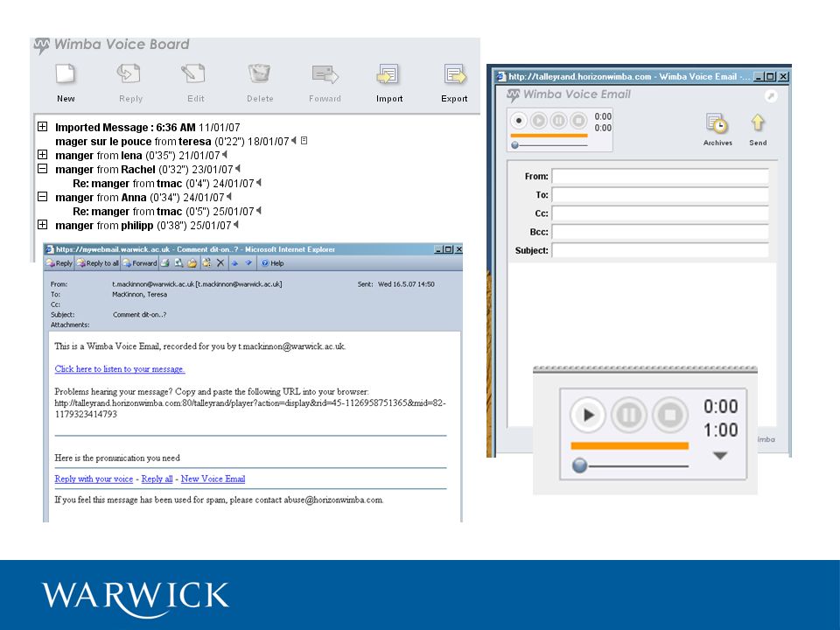The width and height of the screenshot is (840, 630).
Task: Play speaker icon for philipp's message
Action: click(235, 225)
